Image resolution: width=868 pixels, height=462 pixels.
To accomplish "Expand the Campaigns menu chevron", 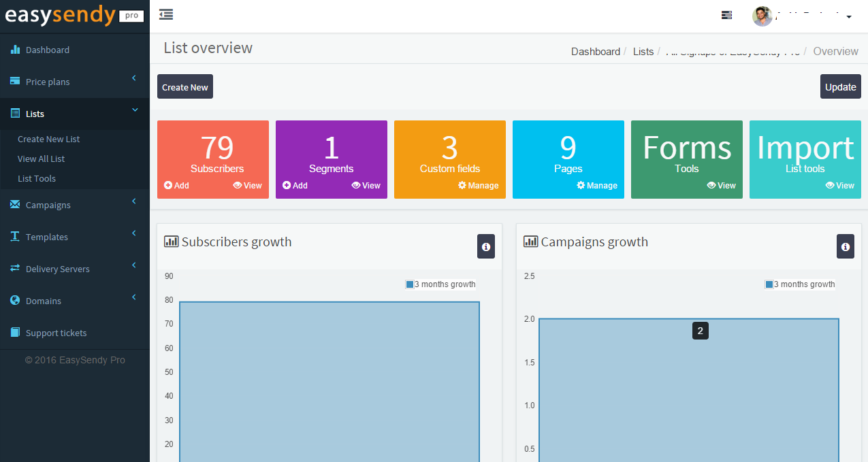I will [134, 201].
